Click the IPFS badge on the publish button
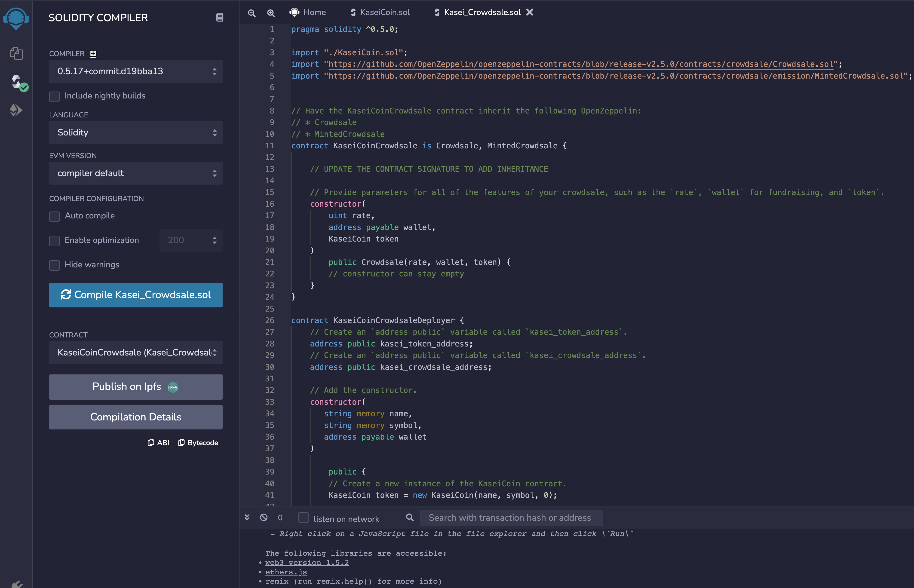 pyautogui.click(x=173, y=387)
